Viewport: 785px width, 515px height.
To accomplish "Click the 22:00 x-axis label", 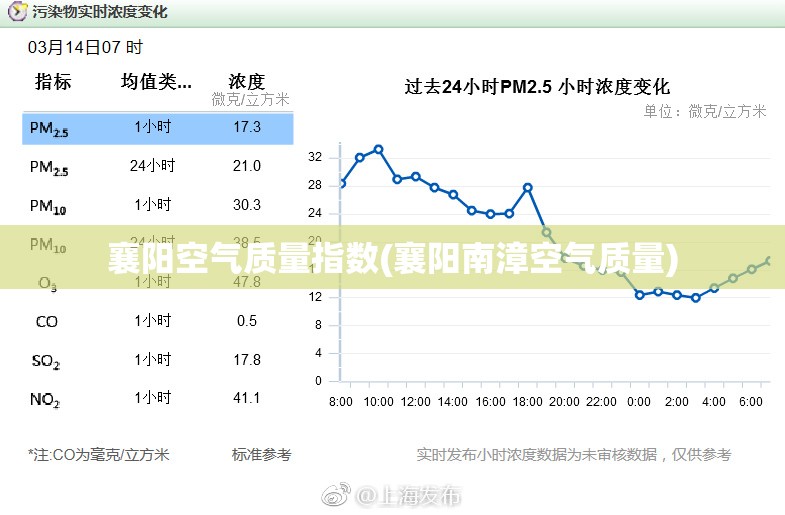I will coord(601,402).
